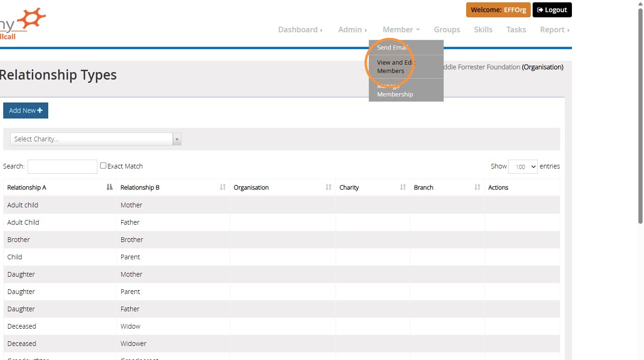Expand the Report menu
This screenshot has height=360, width=644.
[x=555, y=29]
